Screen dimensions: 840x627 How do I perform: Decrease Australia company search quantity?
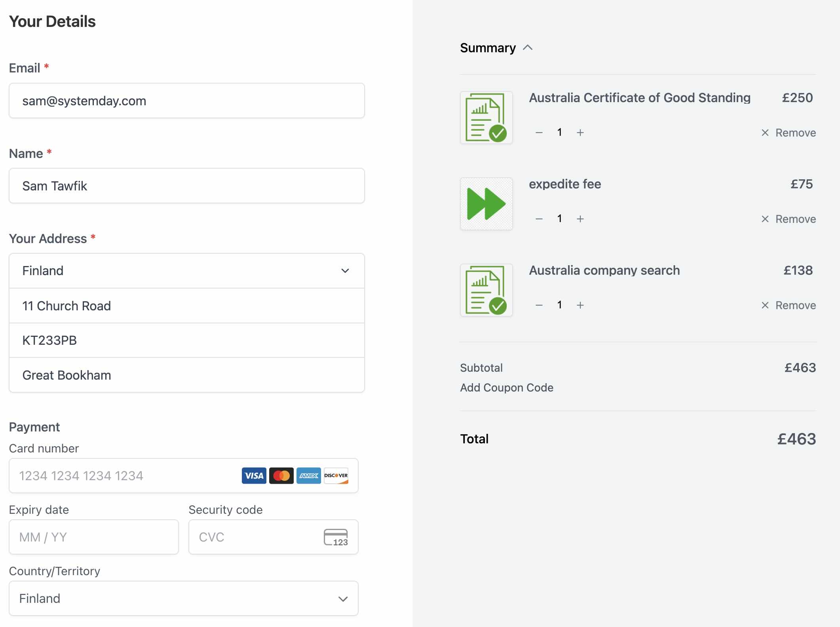pos(539,305)
